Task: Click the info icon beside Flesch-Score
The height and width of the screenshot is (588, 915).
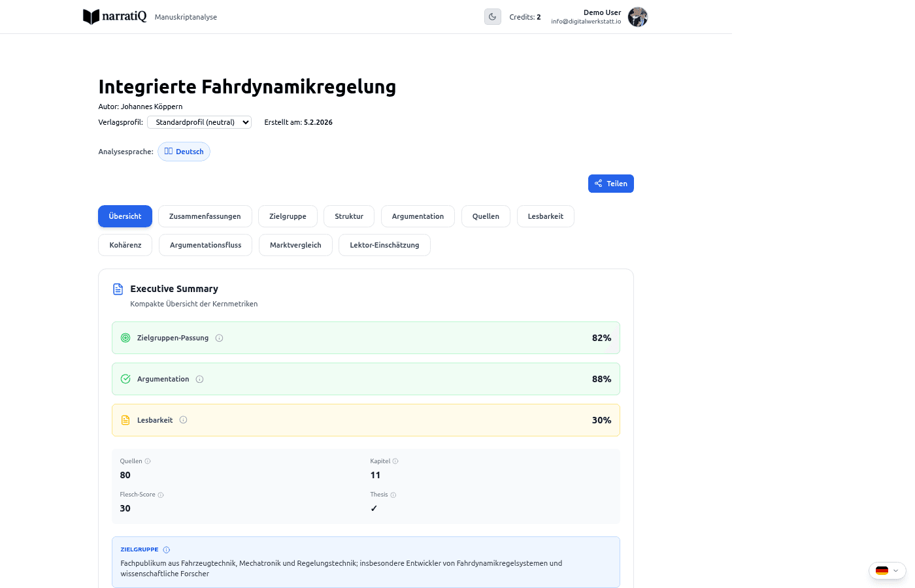Action: click(161, 495)
